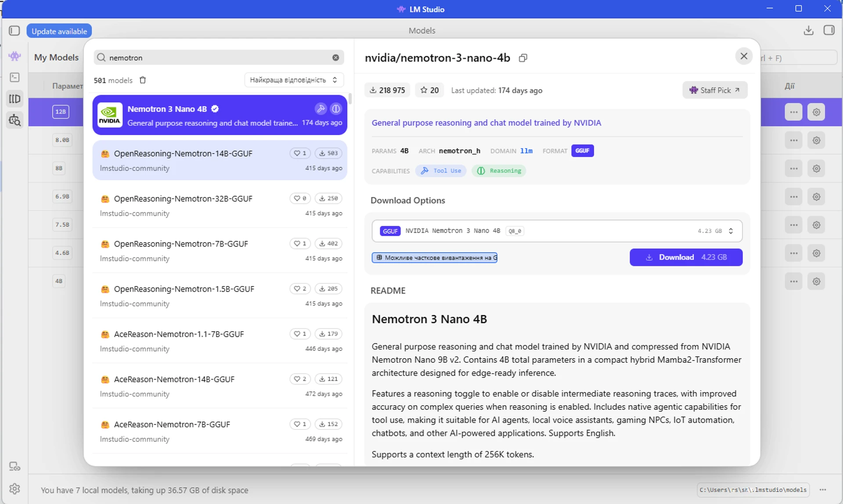This screenshot has width=843, height=504.
Task: Click the partial GPU offload notice badge
Action: 435,258
